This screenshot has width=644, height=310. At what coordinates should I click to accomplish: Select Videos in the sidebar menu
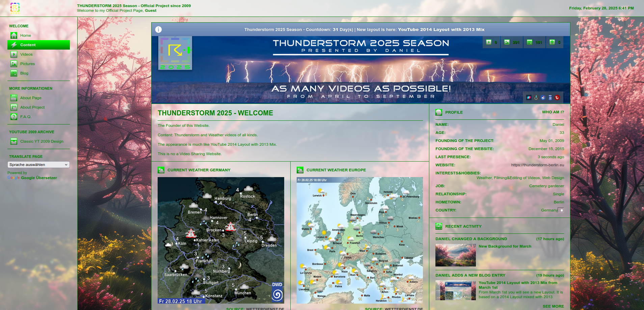click(x=26, y=54)
